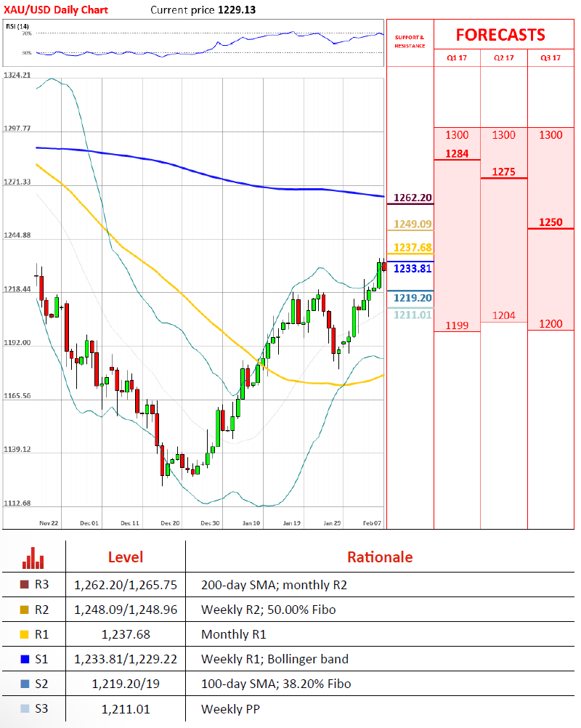The image size is (581, 728).
Task: Click the Monthly R1 rationale cell
Action: tap(233, 635)
